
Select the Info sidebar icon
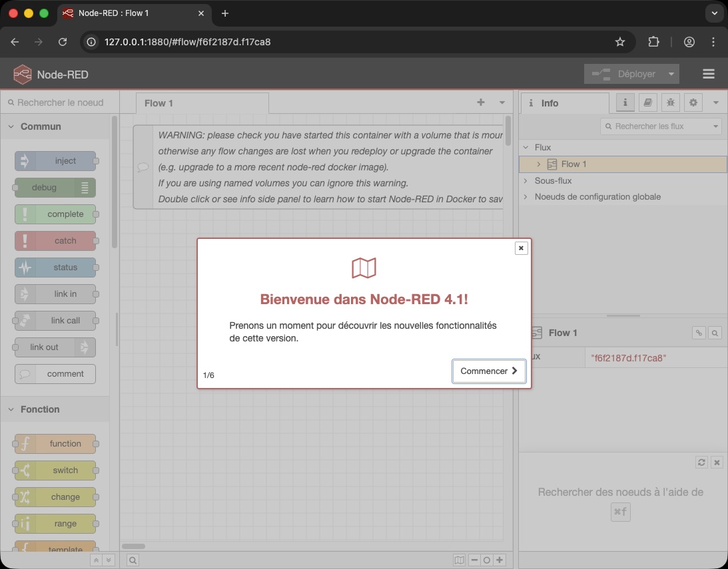coord(625,102)
